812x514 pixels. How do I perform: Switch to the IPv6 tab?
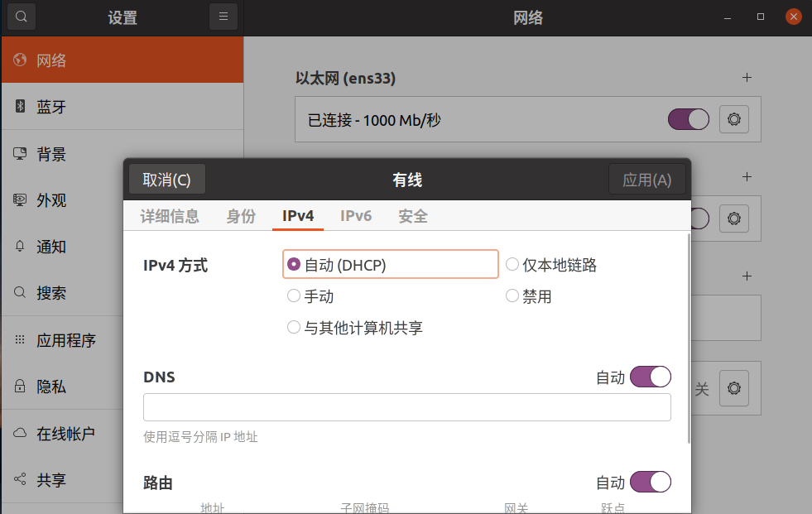pos(356,216)
